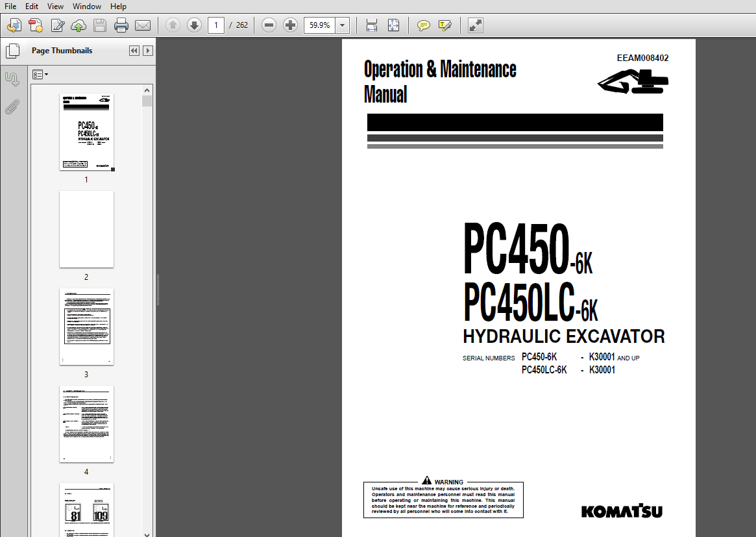Click the Create PDF toolbar icon
Viewport: 756px width, 537px height.
point(14,25)
